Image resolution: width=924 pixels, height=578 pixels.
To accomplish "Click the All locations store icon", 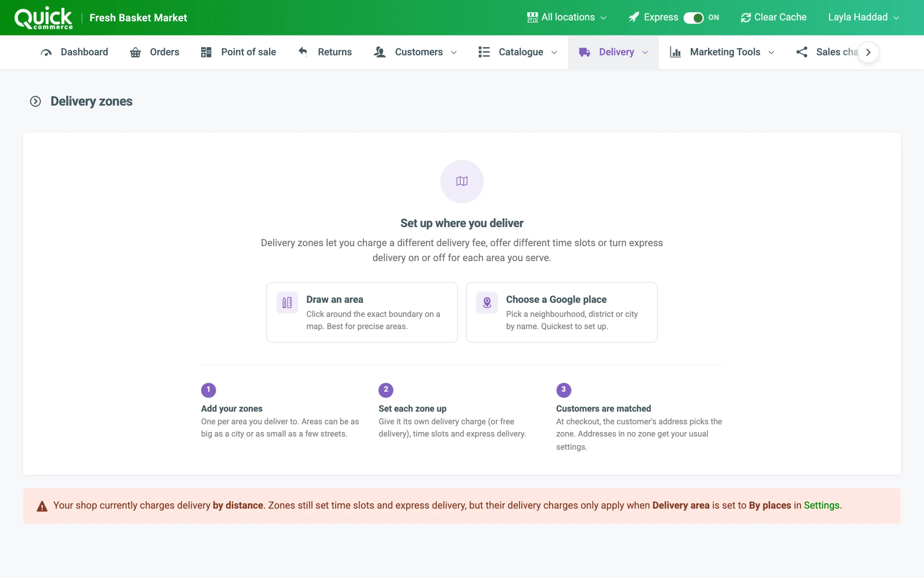I will tap(532, 17).
